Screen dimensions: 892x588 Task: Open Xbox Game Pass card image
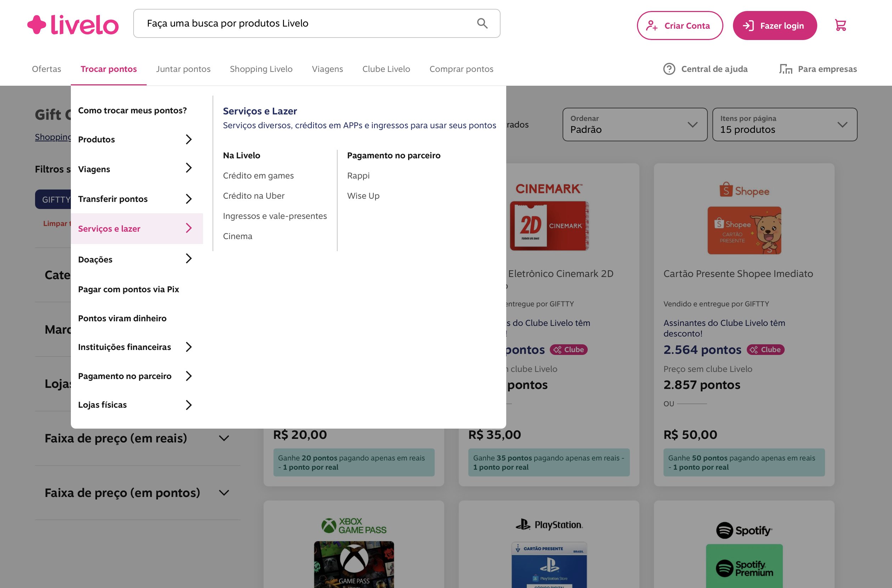click(354, 564)
